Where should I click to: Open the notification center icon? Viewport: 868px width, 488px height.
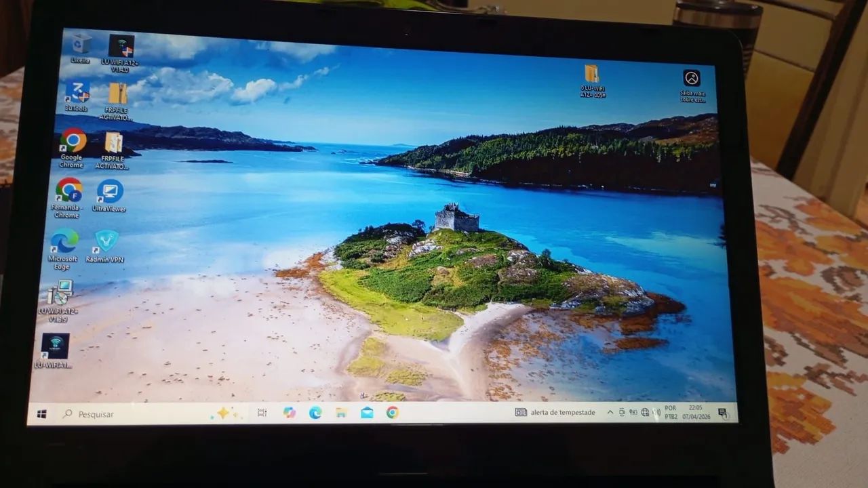coord(723,413)
